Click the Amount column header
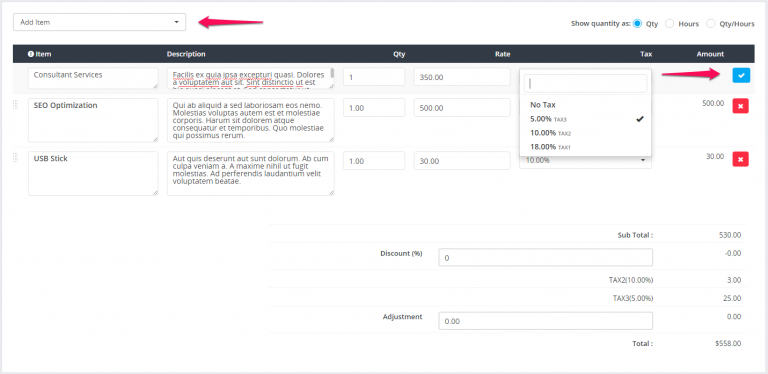This screenshot has width=768, height=374. 710,54
